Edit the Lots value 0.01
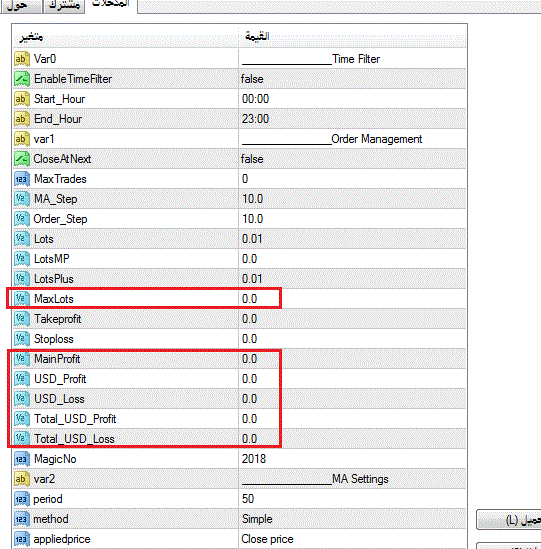Screen dimensions: 541x549 [x=352, y=239]
